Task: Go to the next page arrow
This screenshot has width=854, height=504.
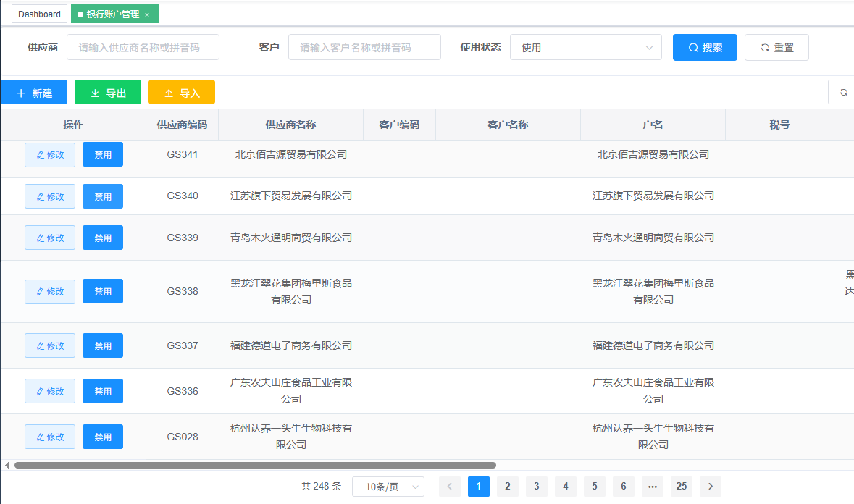Action: (710, 487)
